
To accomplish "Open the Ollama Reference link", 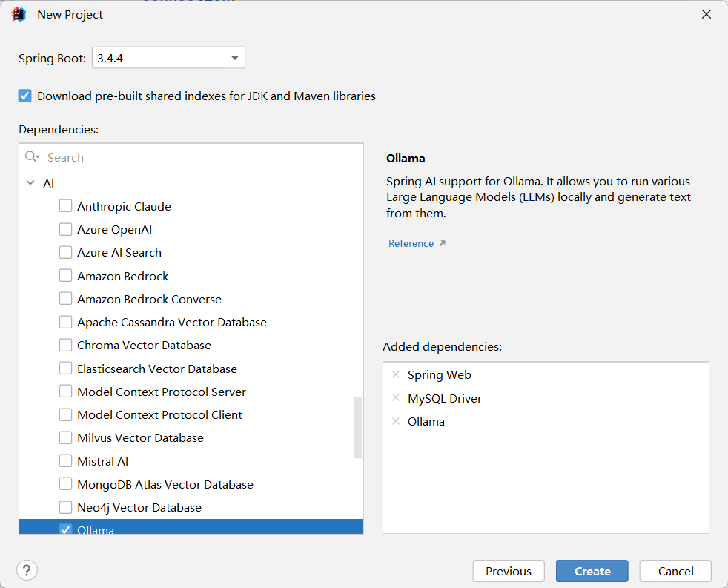I will (411, 243).
